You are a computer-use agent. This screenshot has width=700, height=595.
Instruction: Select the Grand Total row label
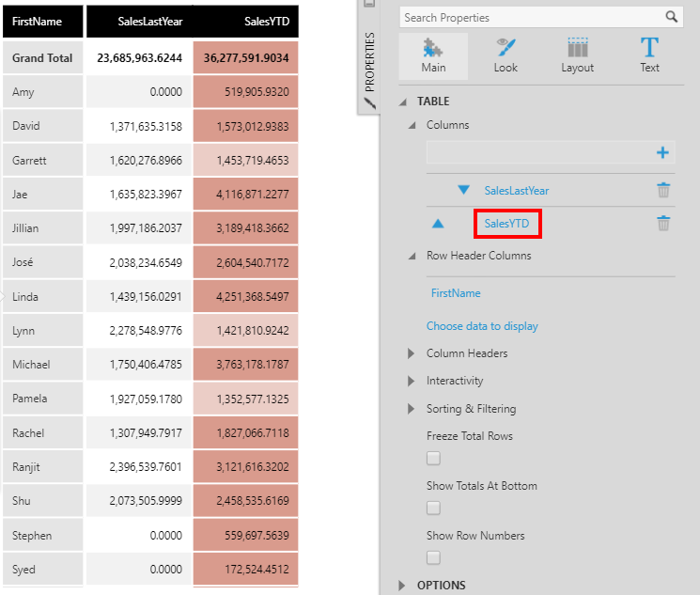tap(43, 57)
